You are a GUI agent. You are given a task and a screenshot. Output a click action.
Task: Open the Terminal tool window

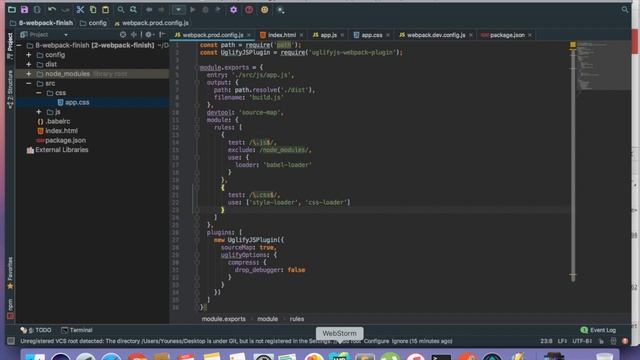pyautogui.click(x=77, y=330)
